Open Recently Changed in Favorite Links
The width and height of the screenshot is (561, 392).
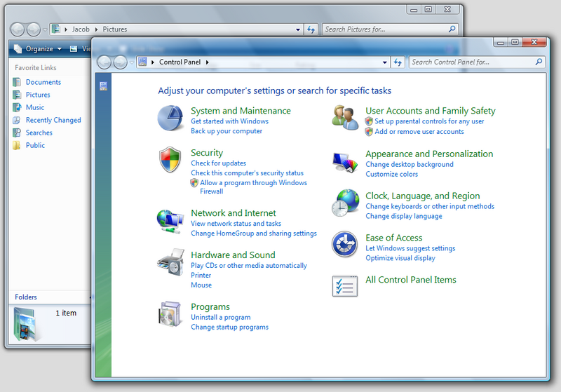click(53, 120)
